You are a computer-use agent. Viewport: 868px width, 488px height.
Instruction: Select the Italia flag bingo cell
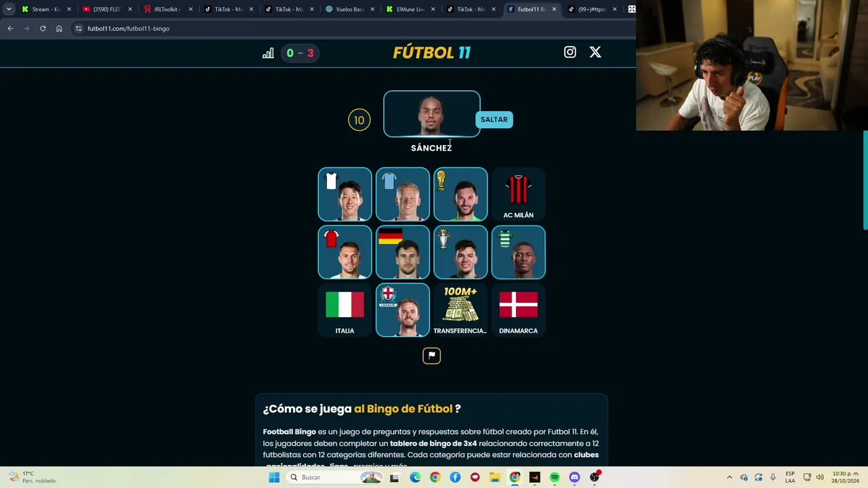[344, 310]
